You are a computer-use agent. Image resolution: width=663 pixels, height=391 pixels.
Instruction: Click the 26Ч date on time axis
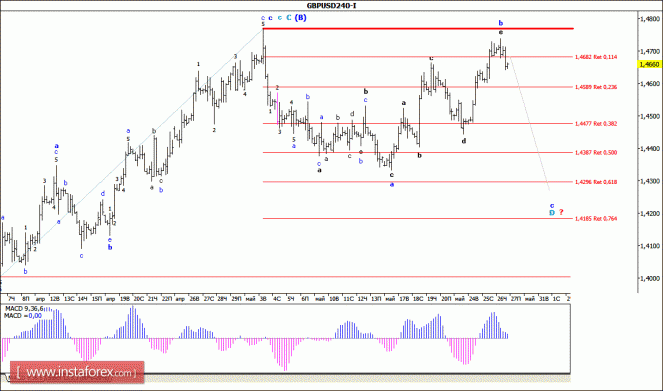(x=502, y=299)
